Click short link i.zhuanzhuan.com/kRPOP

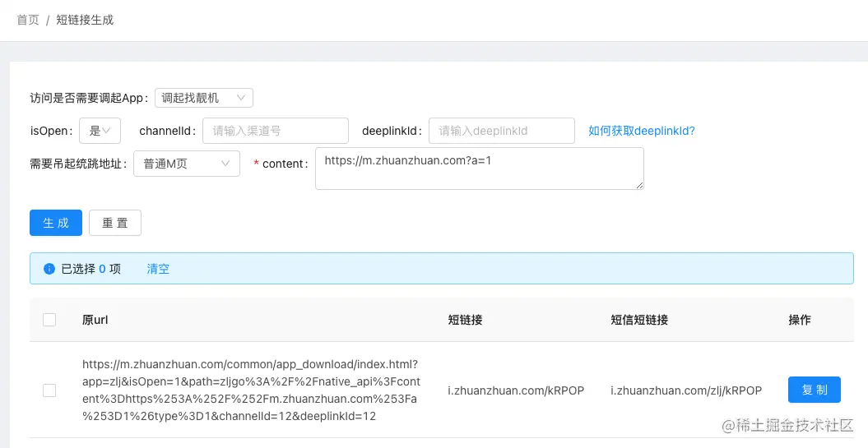516,390
